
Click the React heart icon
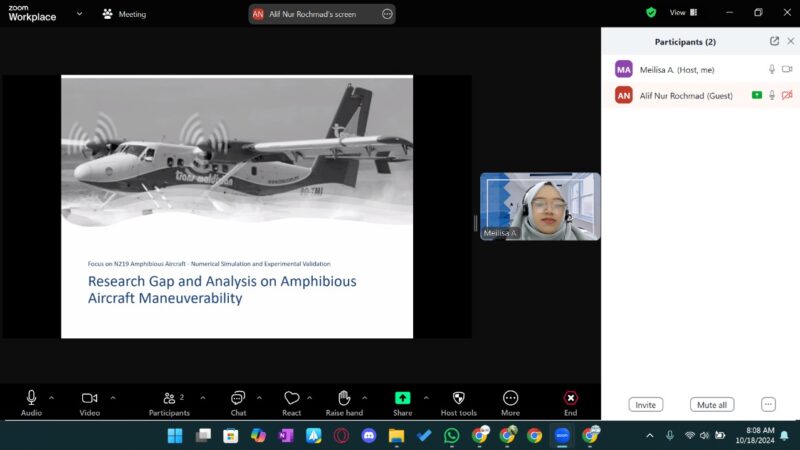pos(291,398)
